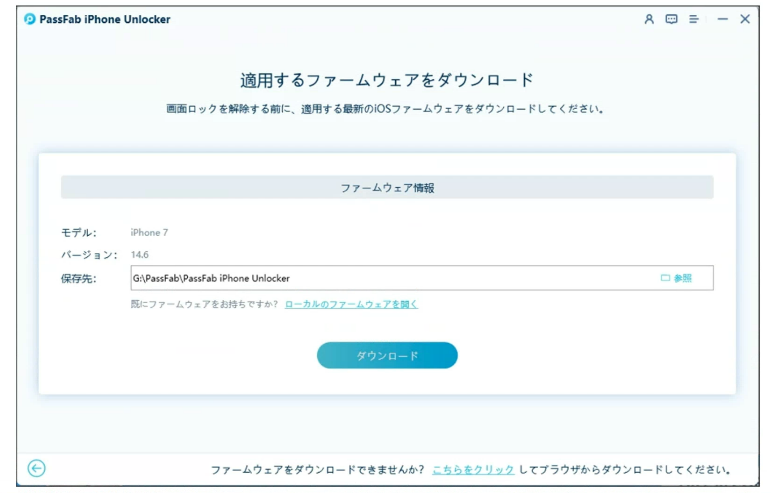
Task: Click the モデル: label
Action: click(x=79, y=232)
